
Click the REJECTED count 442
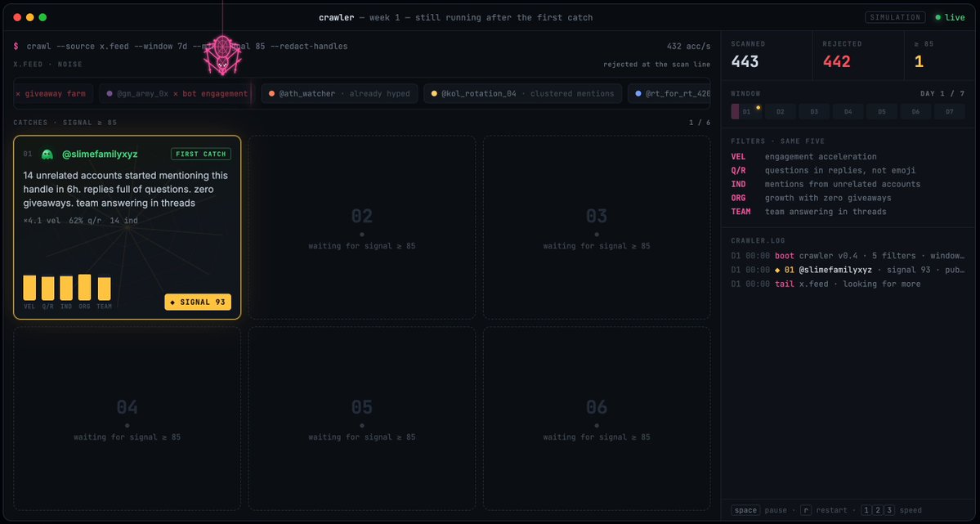coord(836,61)
